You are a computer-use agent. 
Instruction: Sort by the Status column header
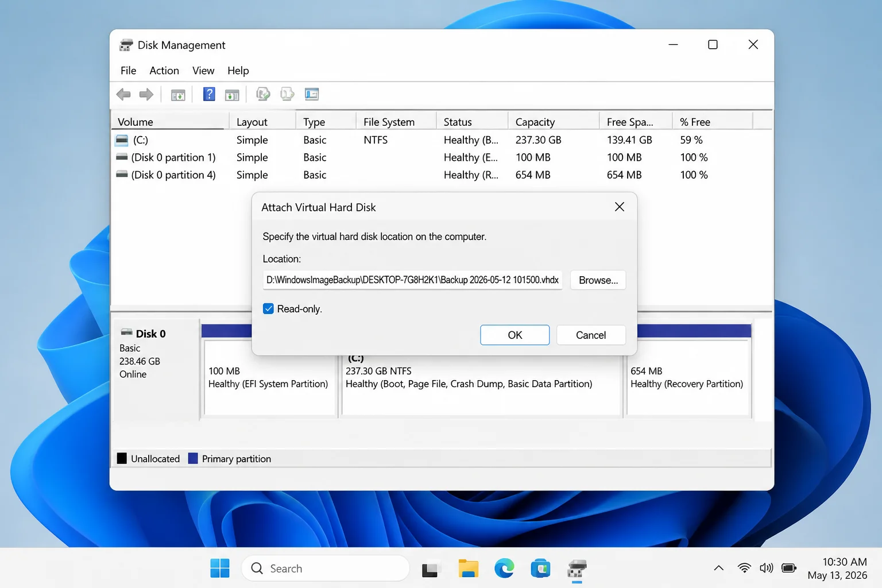click(472, 122)
